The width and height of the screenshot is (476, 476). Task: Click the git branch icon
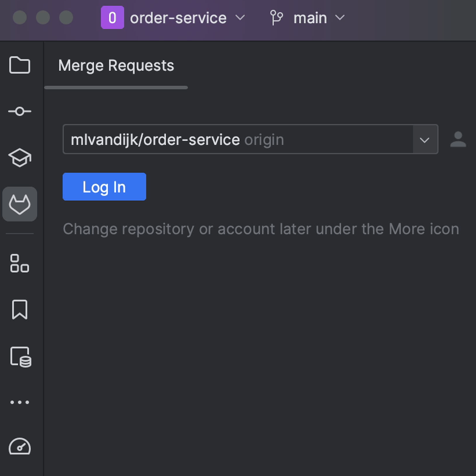pyautogui.click(x=276, y=18)
